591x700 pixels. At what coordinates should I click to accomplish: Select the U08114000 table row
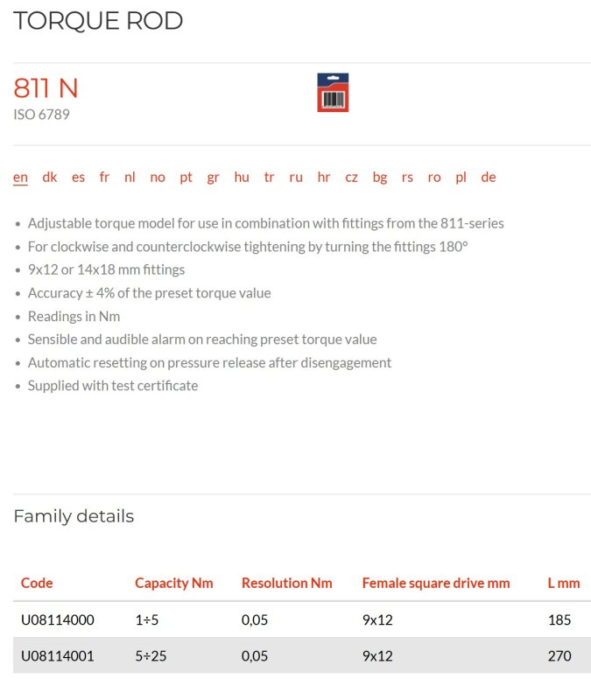(302, 619)
